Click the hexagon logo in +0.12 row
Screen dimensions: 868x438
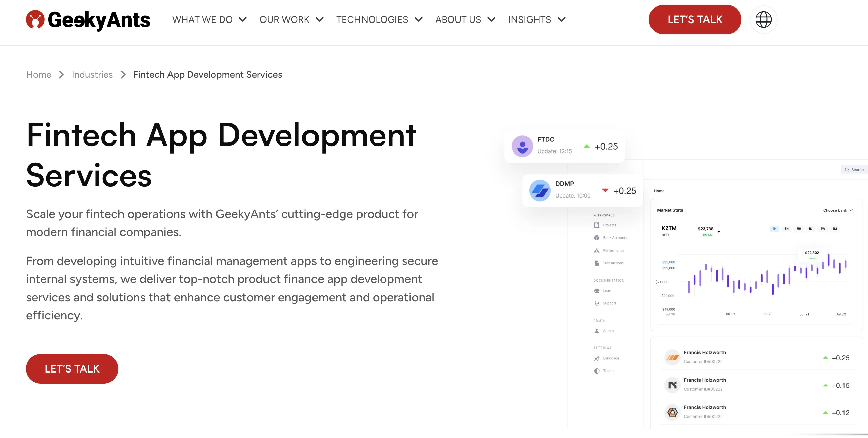(x=672, y=412)
